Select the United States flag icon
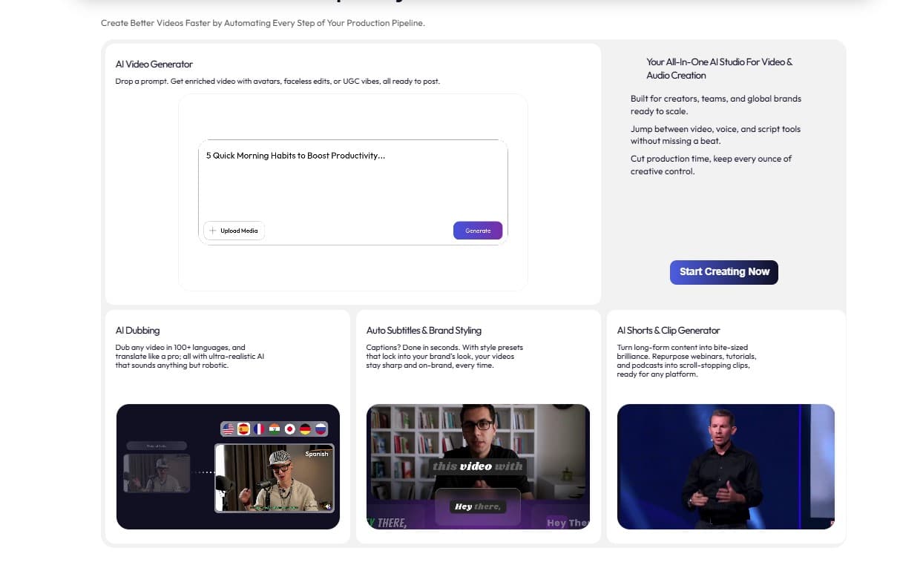 coord(228,429)
